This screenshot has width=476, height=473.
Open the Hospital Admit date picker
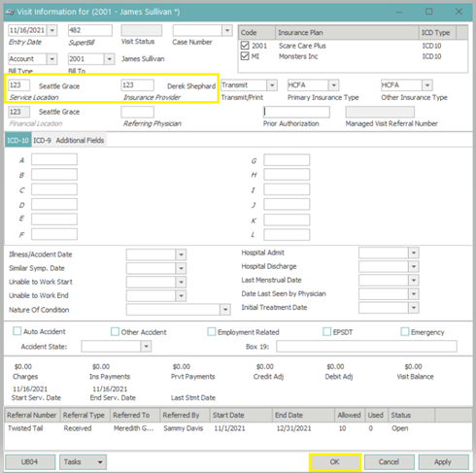[x=414, y=253]
